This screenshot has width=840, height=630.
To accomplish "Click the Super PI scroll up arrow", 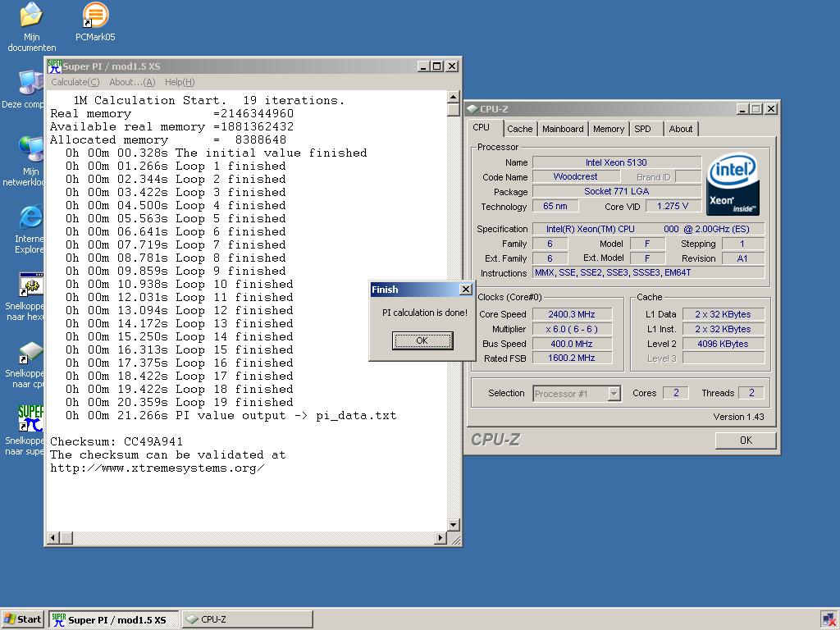I will [x=453, y=97].
